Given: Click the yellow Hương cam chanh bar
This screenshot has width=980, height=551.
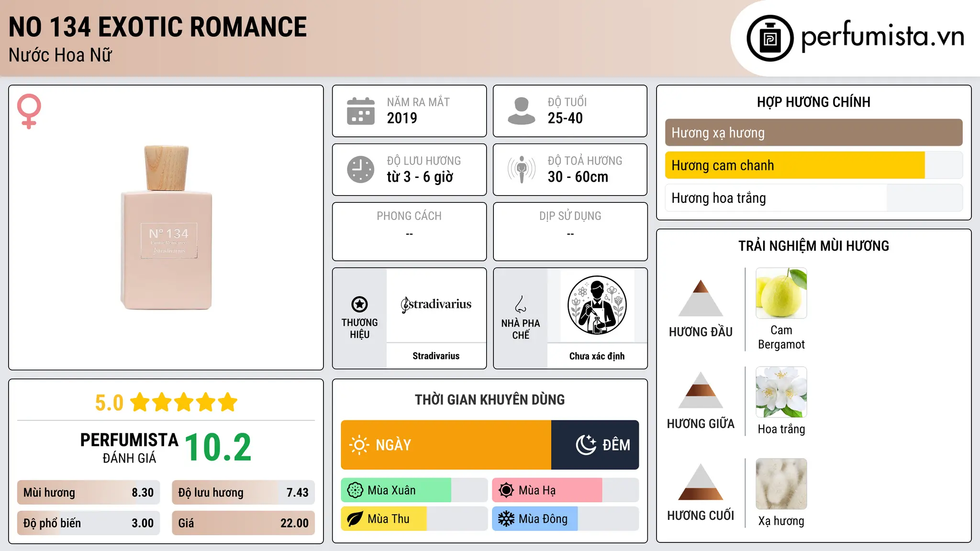Looking at the screenshot, I should [795, 165].
